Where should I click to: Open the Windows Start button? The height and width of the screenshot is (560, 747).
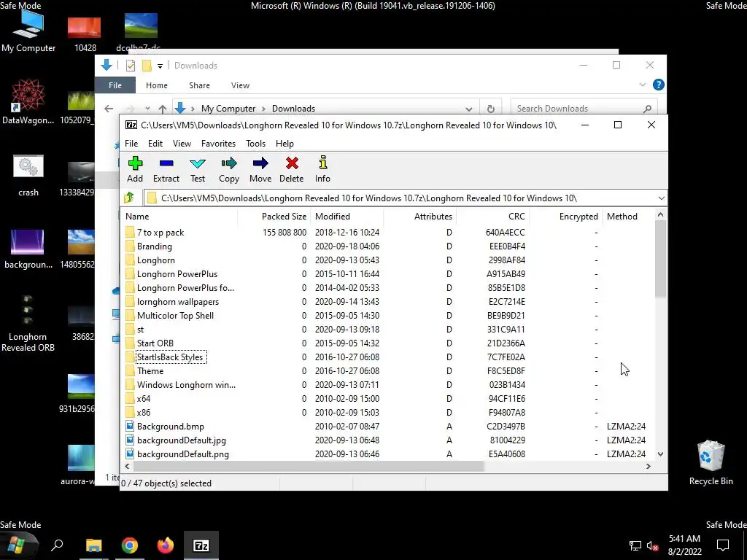tap(18, 545)
